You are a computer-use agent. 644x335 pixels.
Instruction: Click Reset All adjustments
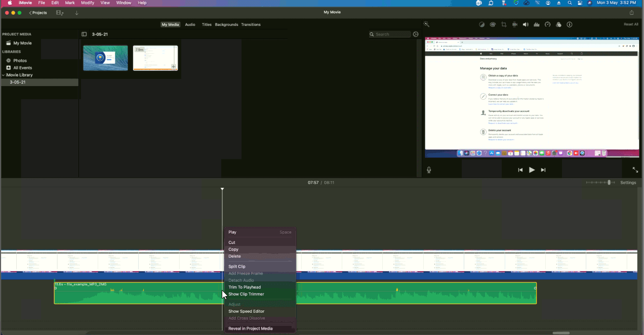[631, 24]
